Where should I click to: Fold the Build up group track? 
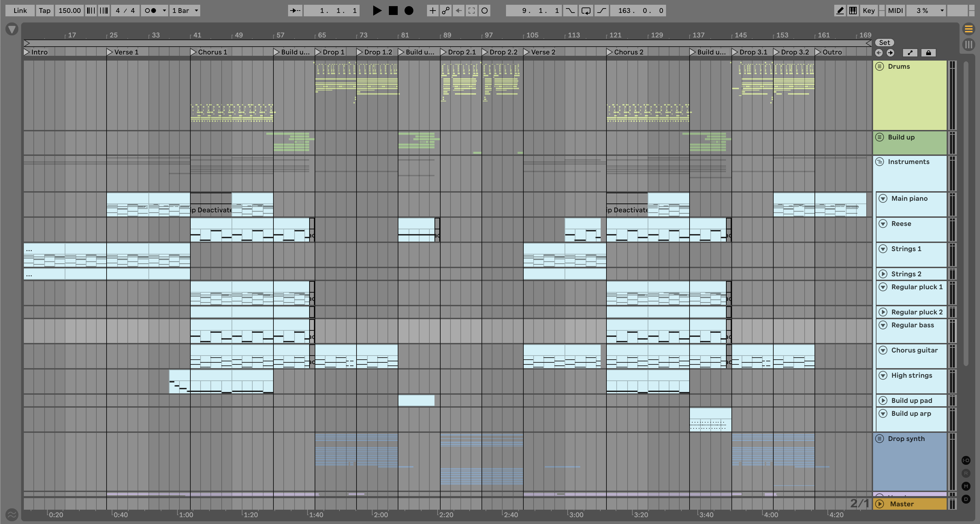click(x=880, y=137)
